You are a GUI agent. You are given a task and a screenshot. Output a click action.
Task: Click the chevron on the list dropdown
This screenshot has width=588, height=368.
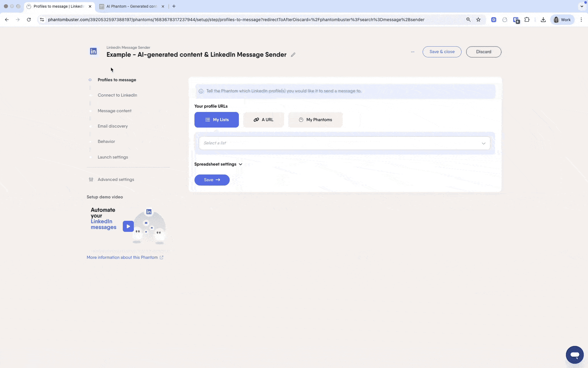pos(484,143)
